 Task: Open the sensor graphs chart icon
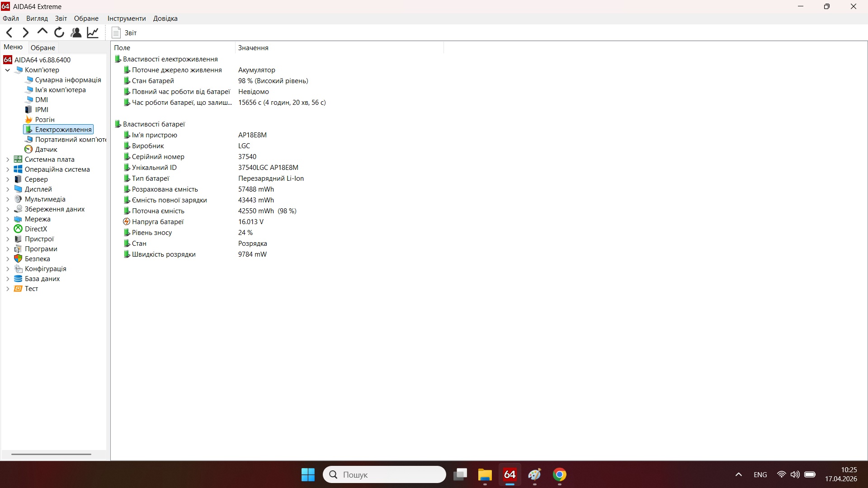coord(92,32)
